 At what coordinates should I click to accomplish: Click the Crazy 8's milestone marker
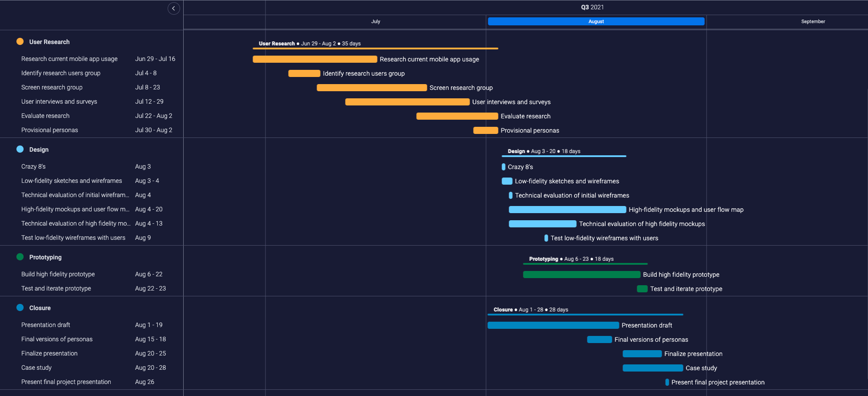[x=503, y=167]
